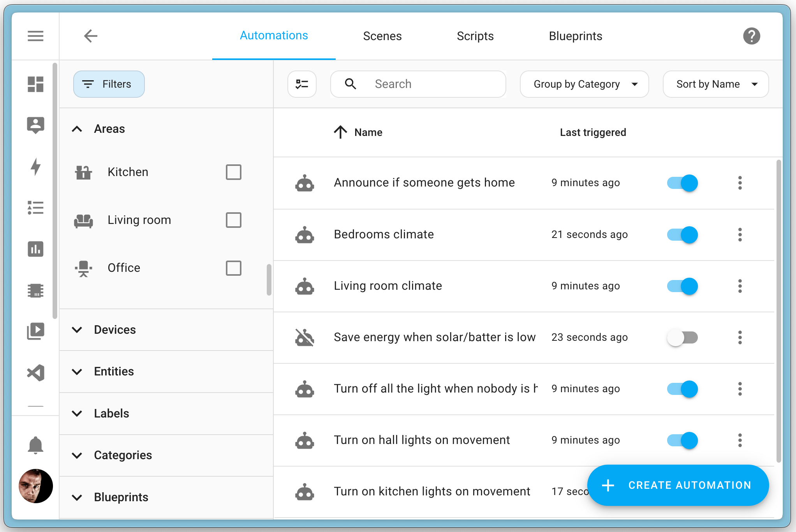Switch to the Blueprints tab
The width and height of the screenshot is (796, 532).
tap(575, 36)
